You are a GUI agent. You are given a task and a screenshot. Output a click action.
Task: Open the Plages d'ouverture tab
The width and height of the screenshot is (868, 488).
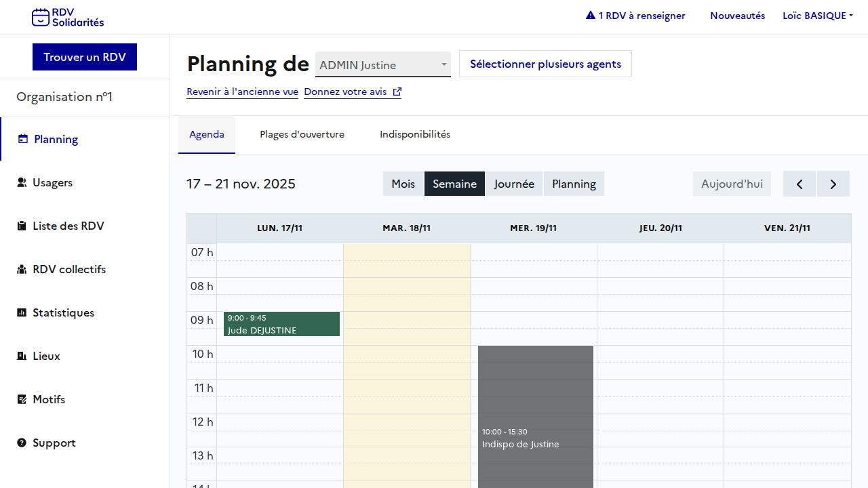[302, 134]
